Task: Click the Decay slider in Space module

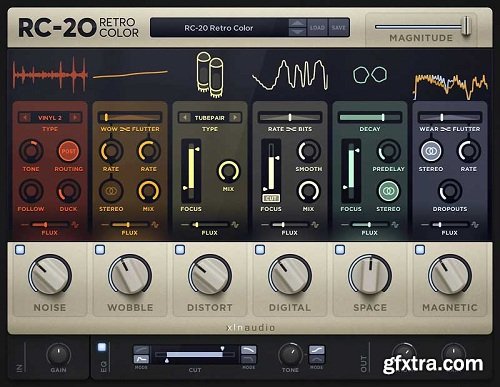Action: [x=370, y=117]
